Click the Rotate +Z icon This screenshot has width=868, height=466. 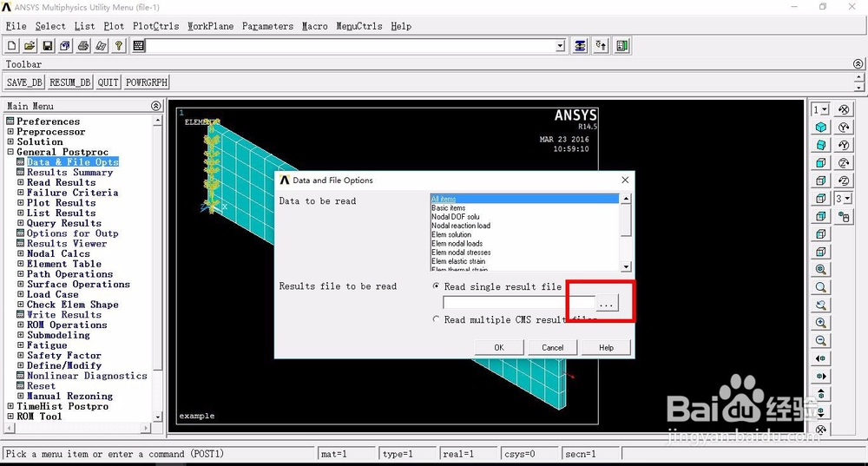[844, 163]
